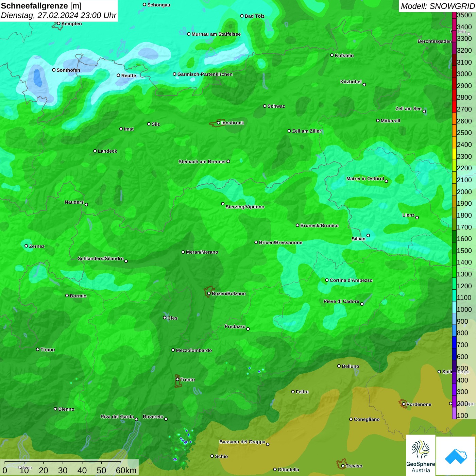Click the distance scale bar

tap(63, 462)
